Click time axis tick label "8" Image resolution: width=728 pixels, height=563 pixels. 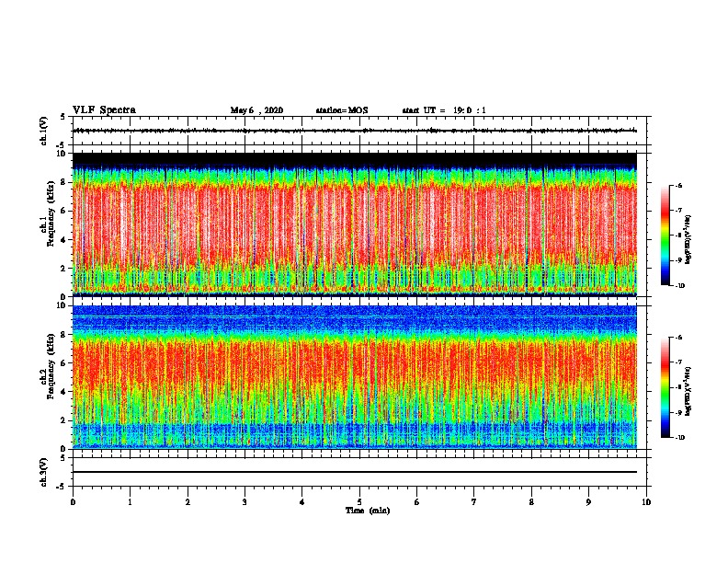click(x=531, y=502)
